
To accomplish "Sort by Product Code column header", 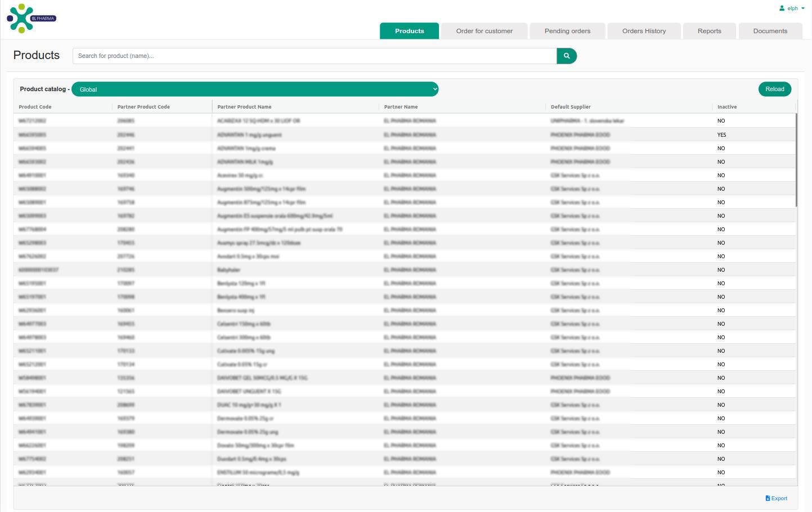I will (35, 107).
